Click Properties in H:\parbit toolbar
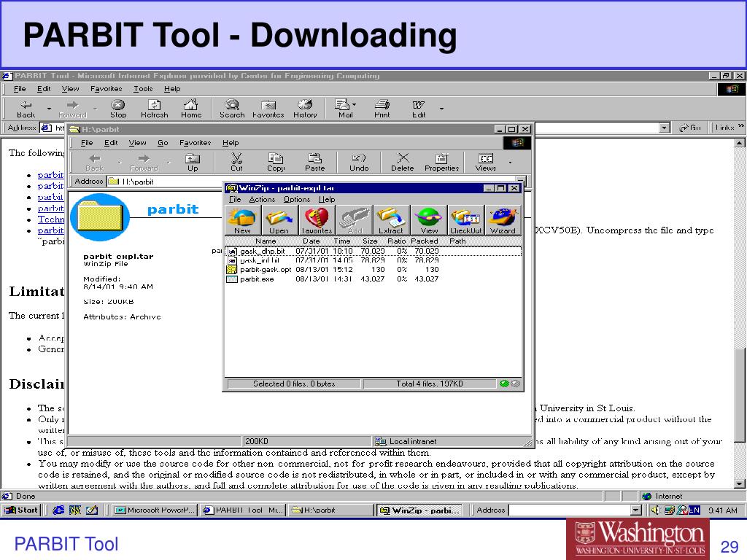 [x=441, y=162]
